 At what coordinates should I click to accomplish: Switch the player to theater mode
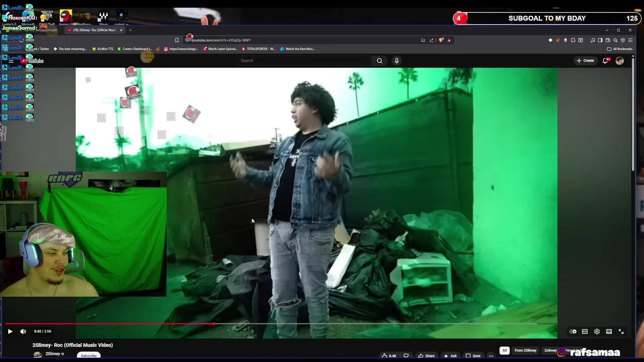click(x=609, y=331)
